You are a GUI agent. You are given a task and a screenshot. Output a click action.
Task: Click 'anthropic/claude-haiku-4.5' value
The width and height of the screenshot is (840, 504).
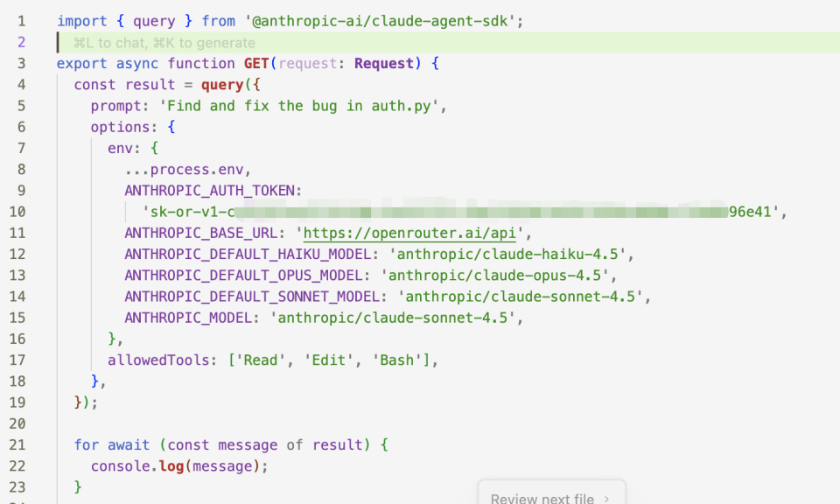coord(507,254)
